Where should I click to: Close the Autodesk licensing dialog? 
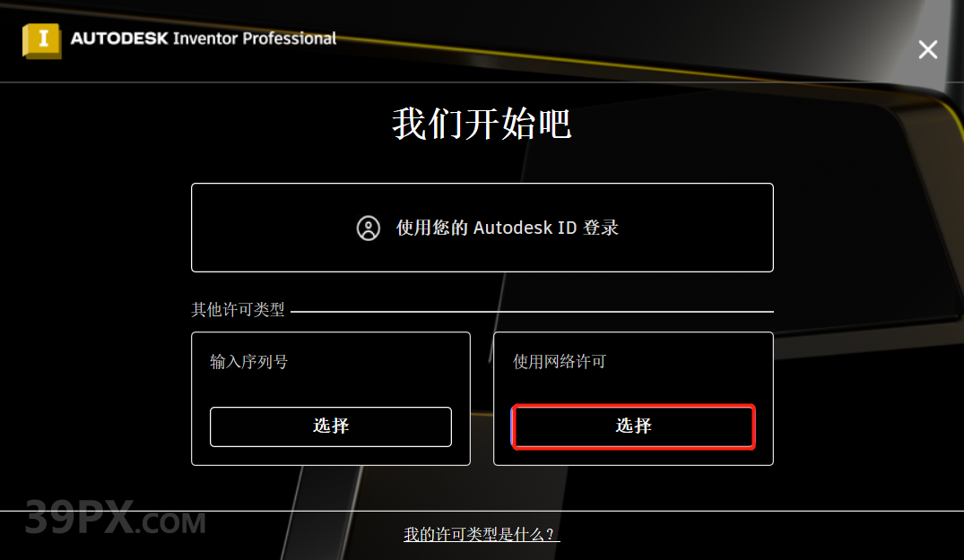(928, 49)
